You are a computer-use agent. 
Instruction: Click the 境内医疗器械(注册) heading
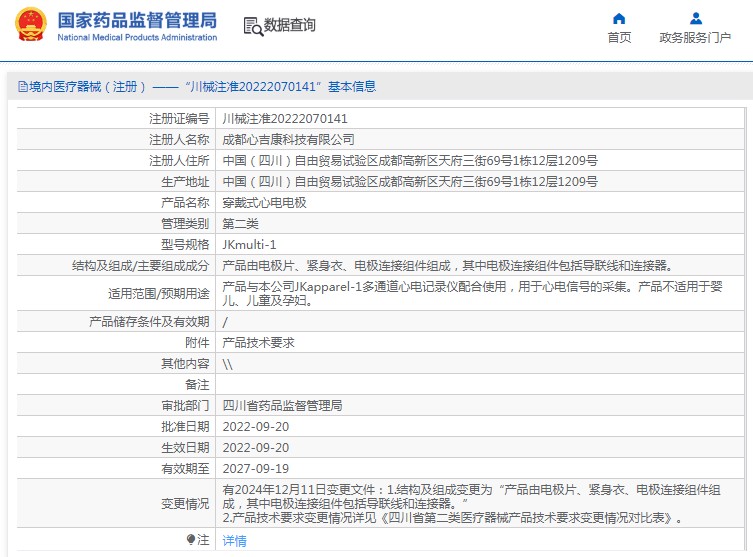click(x=87, y=86)
